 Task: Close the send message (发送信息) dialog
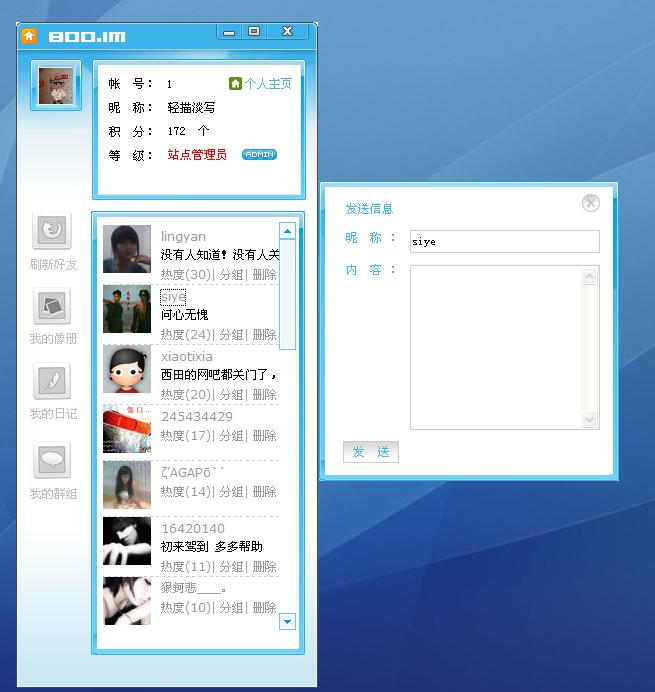(x=591, y=203)
